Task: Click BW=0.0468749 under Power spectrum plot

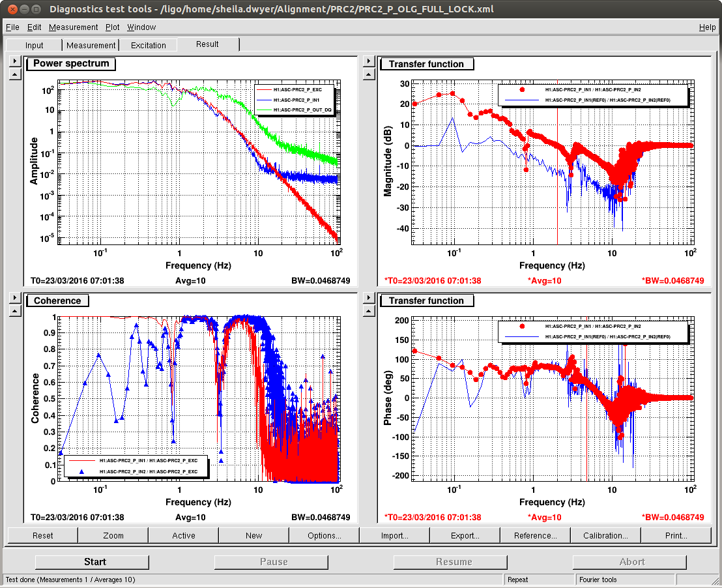Action: point(321,280)
